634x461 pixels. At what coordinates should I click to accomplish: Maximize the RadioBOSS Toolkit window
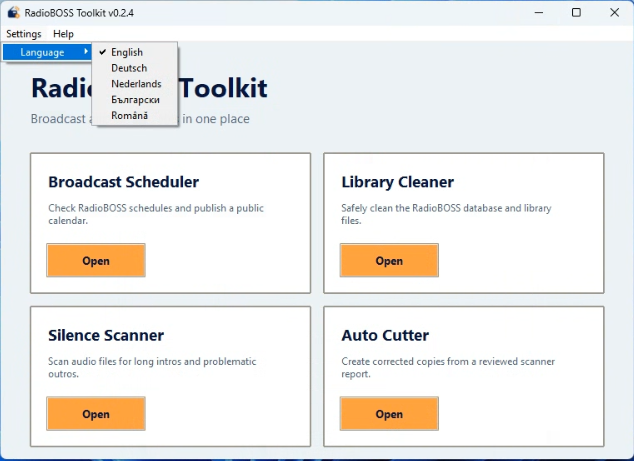coord(576,13)
